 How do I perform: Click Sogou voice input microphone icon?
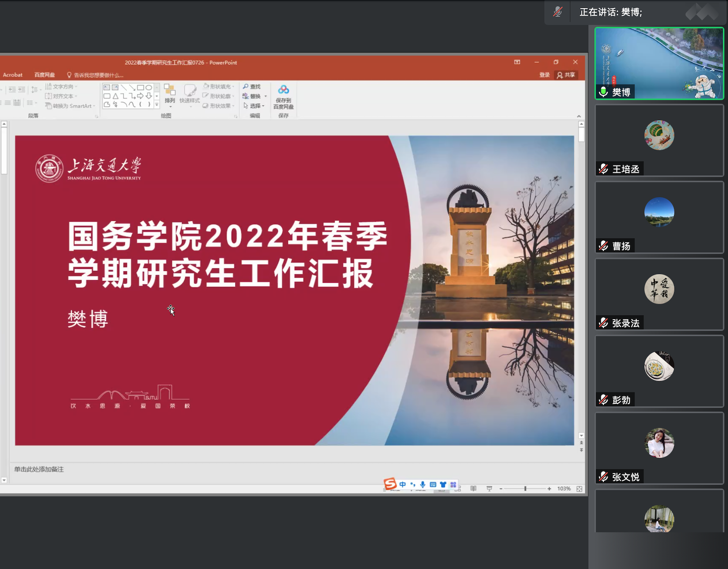[x=423, y=484]
